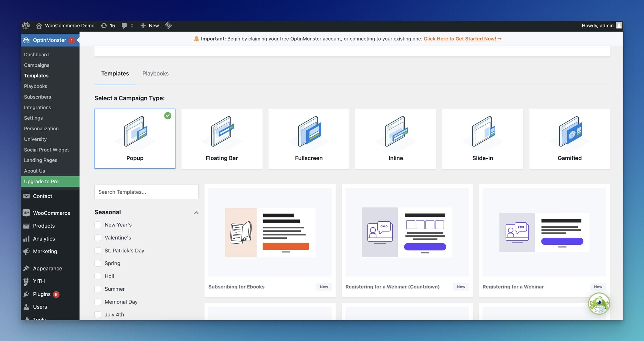
Task: Click the diamond icon in admin bar
Action: pos(168,25)
